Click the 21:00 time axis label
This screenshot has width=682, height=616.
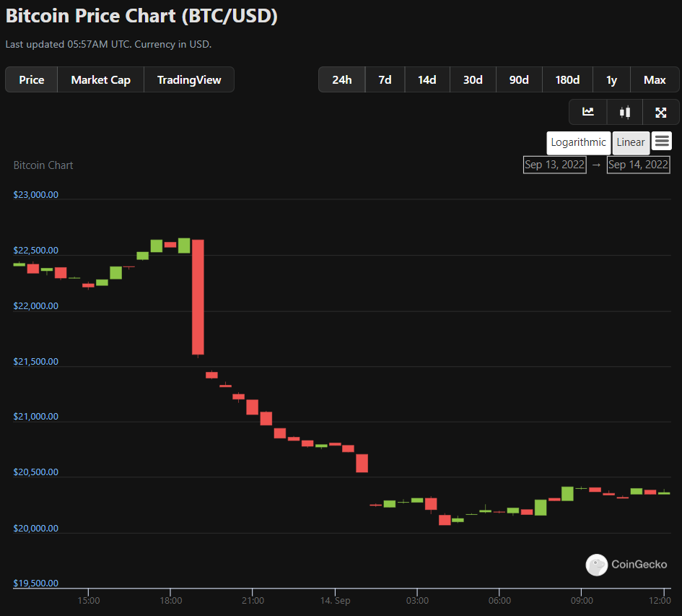253,601
